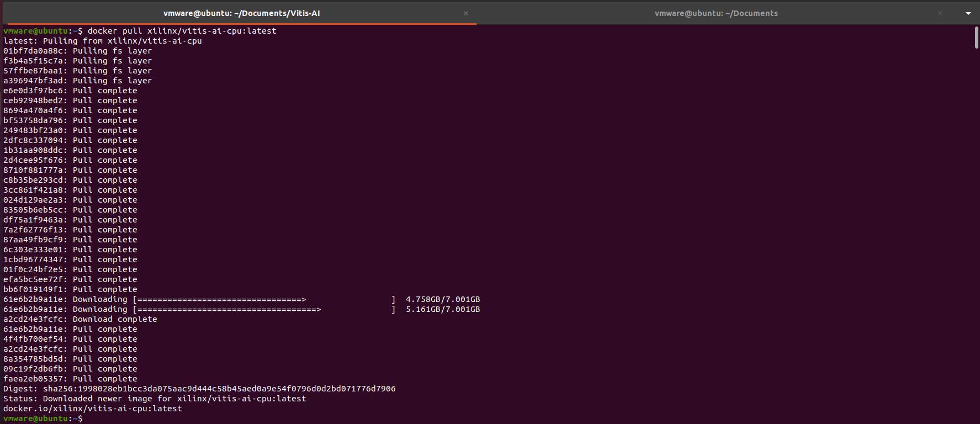Click the final vmware@ubuntu prompt line

(43, 418)
